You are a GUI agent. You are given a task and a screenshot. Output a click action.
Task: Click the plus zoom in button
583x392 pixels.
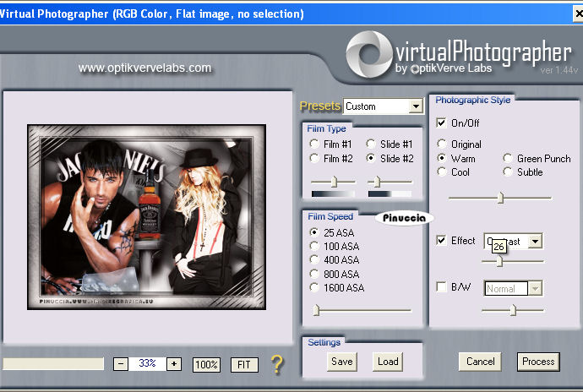point(174,364)
